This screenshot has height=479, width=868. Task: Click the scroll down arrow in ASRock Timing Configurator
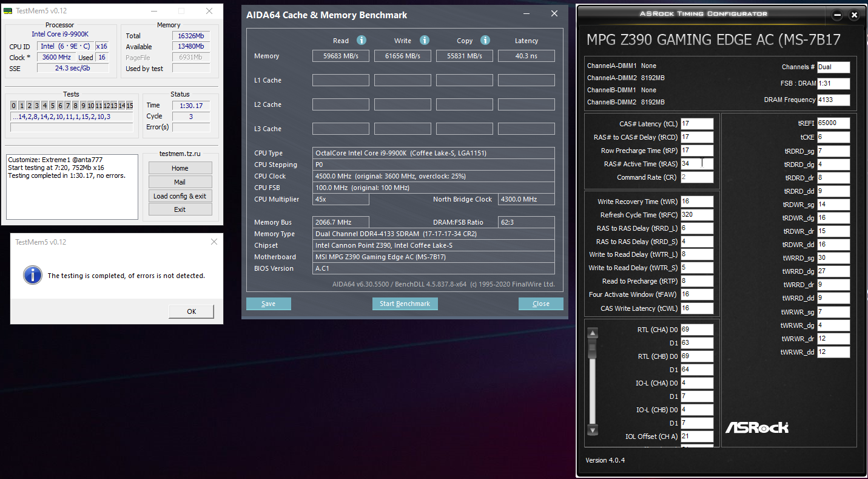click(593, 430)
